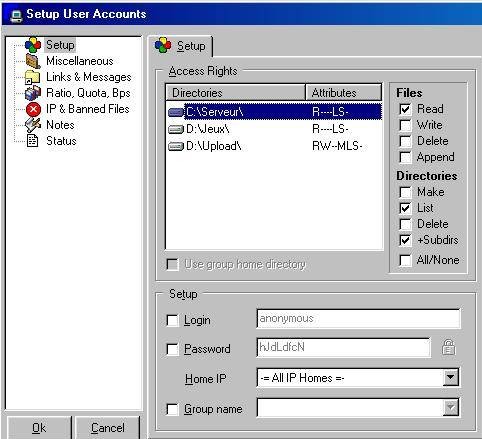Choose Setup item in left tree
Viewport: 482px width, 439px height.
click(60, 45)
